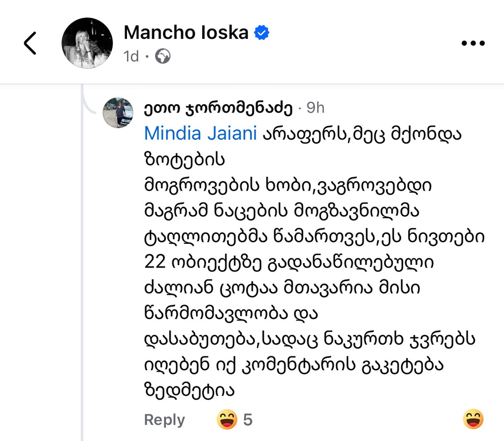Click the blue verified badge
This screenshot has width=504, height=441.
tap(261, 33)
